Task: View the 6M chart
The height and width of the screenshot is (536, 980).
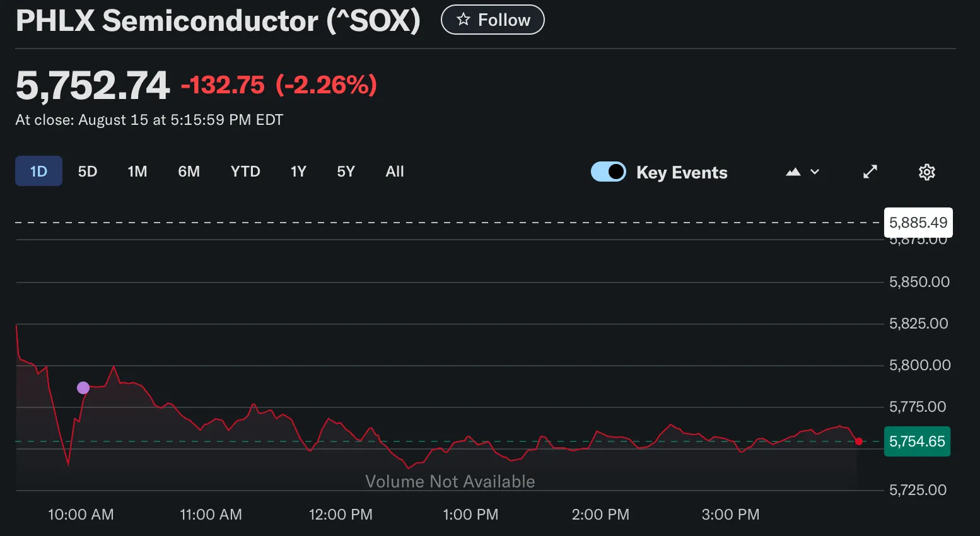Action: (x=189, y=171)
